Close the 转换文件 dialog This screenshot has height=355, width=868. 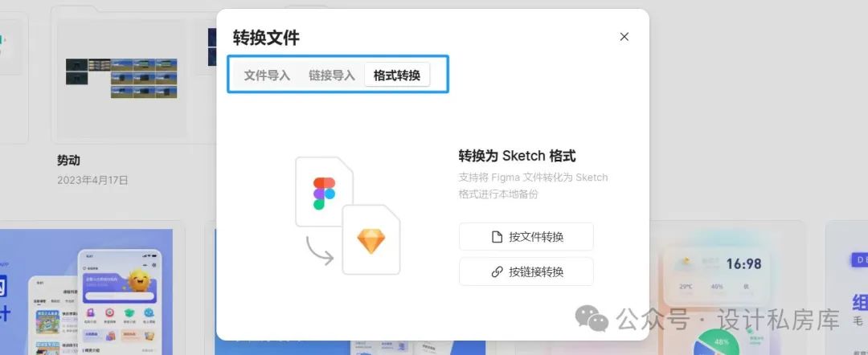click(624, 36)
